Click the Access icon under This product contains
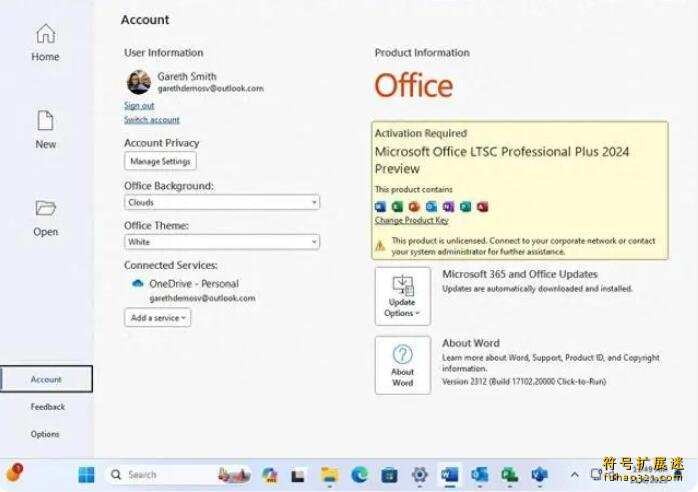Screen dimensions: 698x492 483,207
